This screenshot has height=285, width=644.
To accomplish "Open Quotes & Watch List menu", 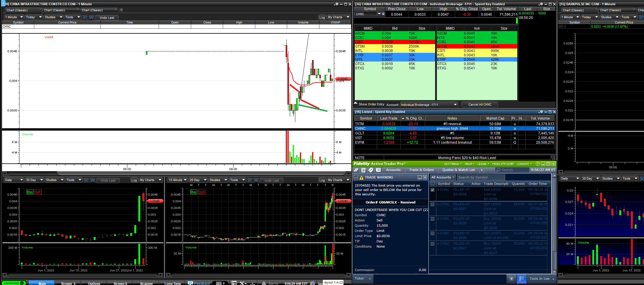I will point(459,170).
